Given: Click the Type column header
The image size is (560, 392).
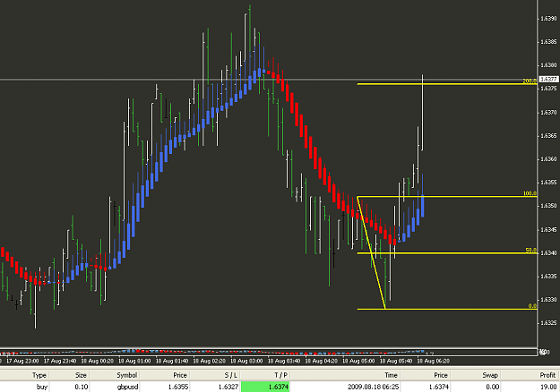Looking at the screenshot, I should tap(39, 375).
